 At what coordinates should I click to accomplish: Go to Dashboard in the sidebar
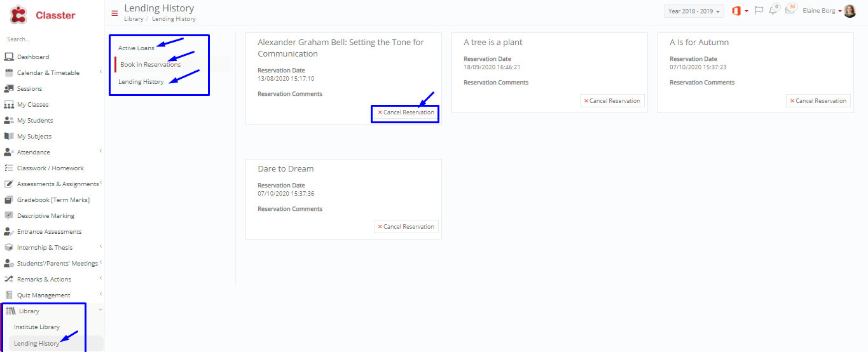pyautogui.click(x=33, y=57)
